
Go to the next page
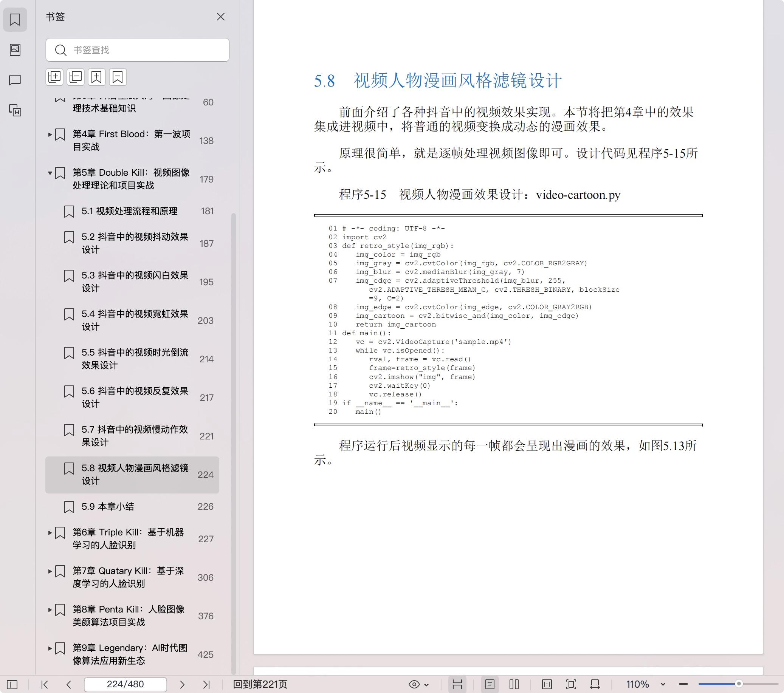pos(182,684)
